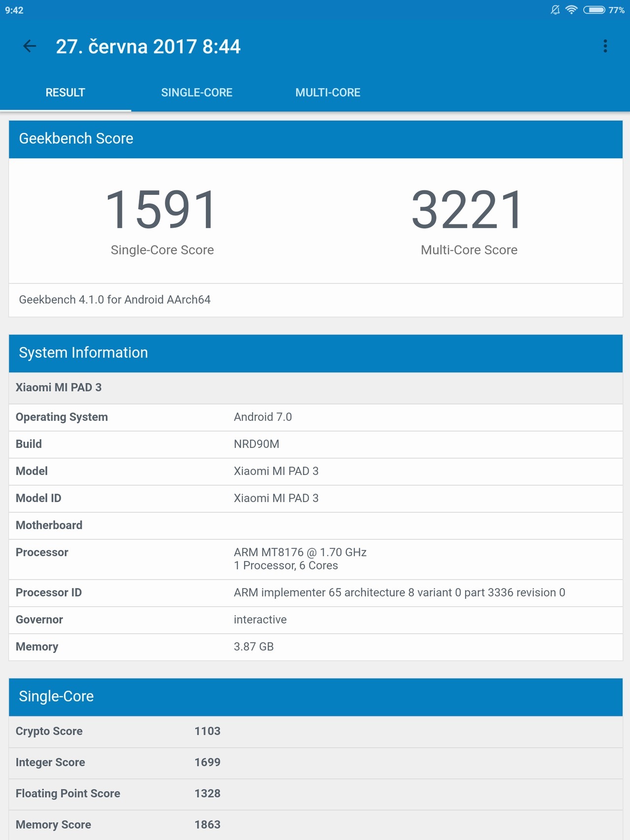Tap the 'Build' row label

[x=29, y=444]
